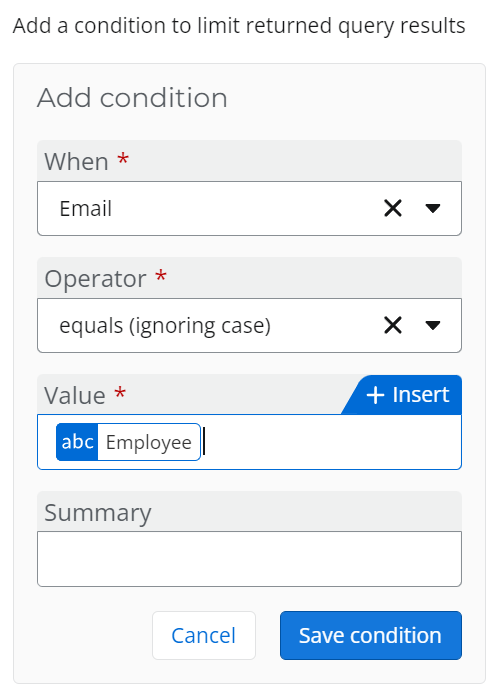Click the When field label
The width and height of the screenshot is (496, 697).
tap(76, 161)
